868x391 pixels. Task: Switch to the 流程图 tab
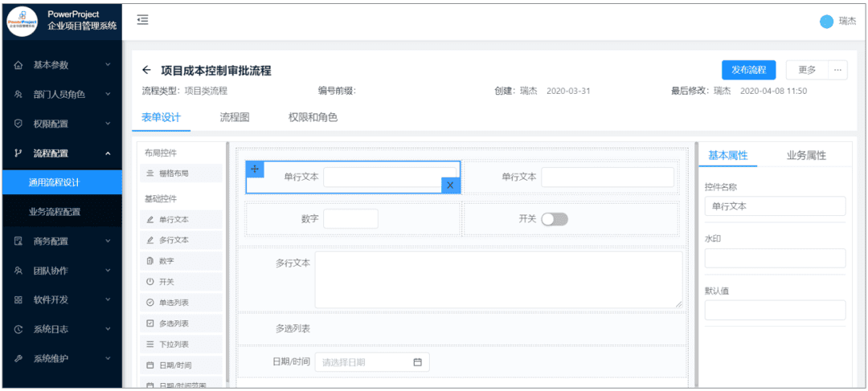[235, 117]
